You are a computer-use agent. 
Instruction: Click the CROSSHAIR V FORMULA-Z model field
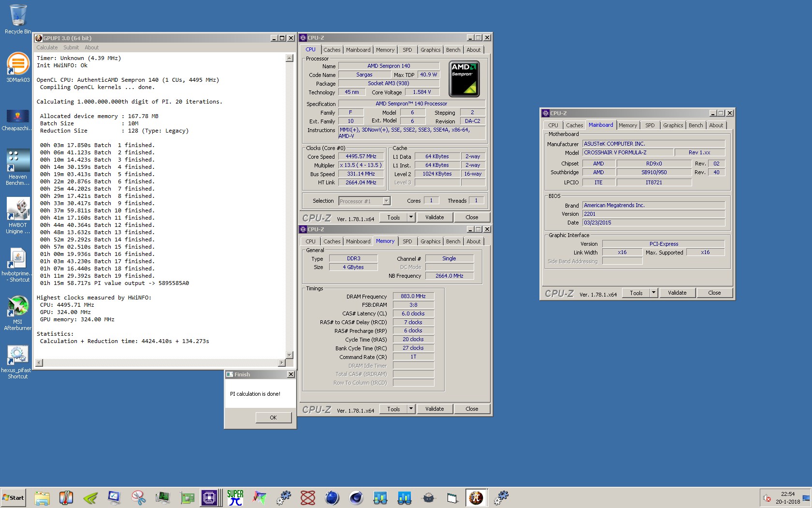pos(627,153)
